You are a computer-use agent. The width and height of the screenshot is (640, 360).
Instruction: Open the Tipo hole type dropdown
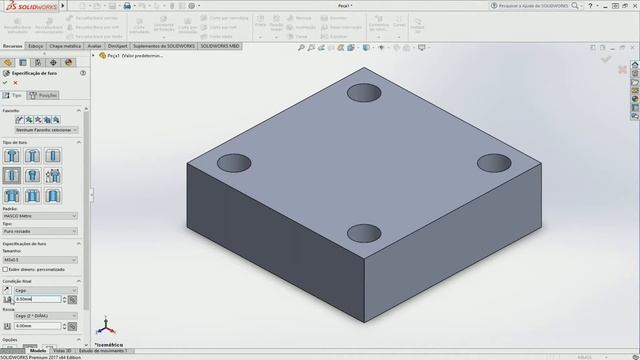[x=40, y=231]
